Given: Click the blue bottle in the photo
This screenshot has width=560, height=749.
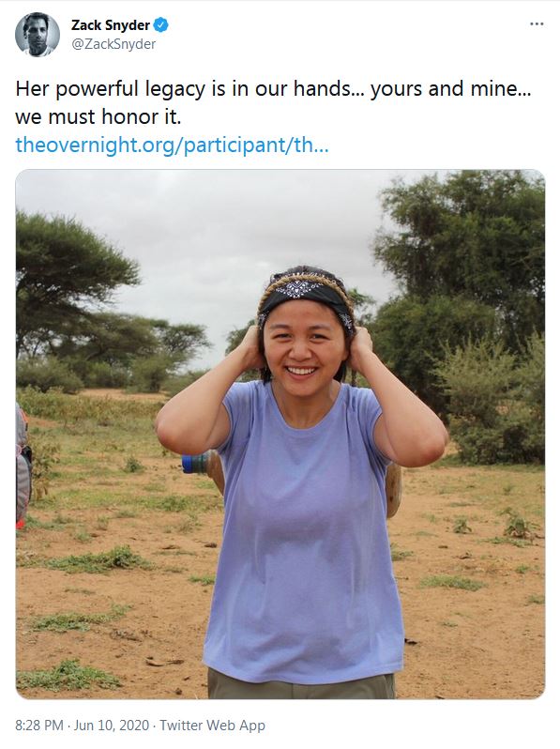Looking at the screenshot, I should click(194, 463).
